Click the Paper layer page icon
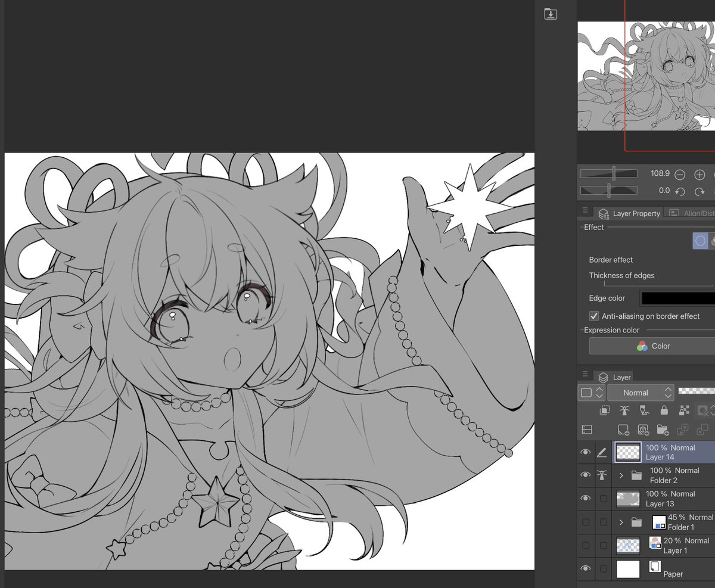The width and height of the screenshot is (715, 588). pyautogui.click(x=654, y=567)
